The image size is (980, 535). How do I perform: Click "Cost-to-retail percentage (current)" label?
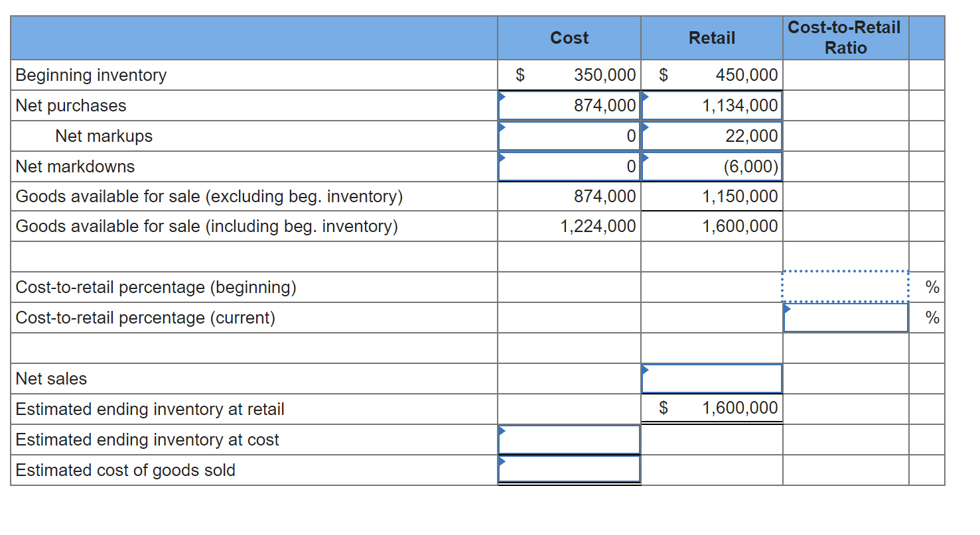point(145,318)
